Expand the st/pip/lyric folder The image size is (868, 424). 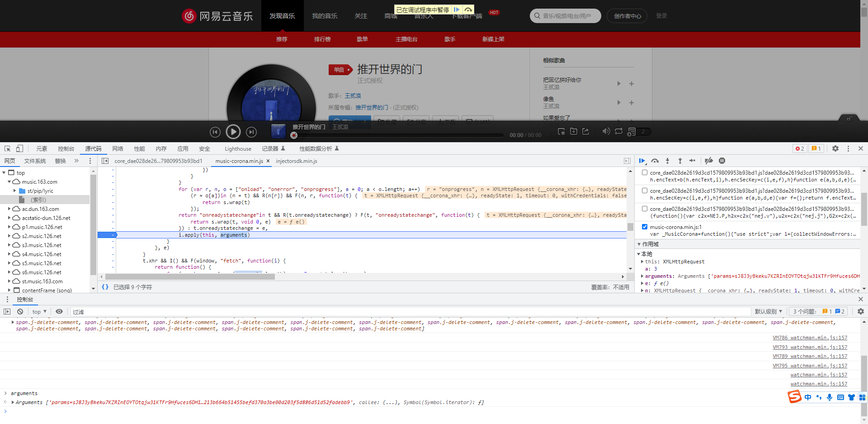point(14,191)
